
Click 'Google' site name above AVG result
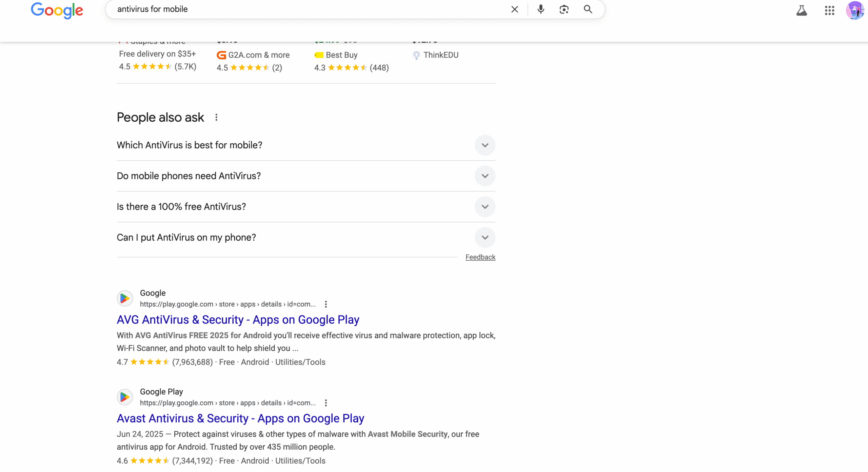[153, 293]
